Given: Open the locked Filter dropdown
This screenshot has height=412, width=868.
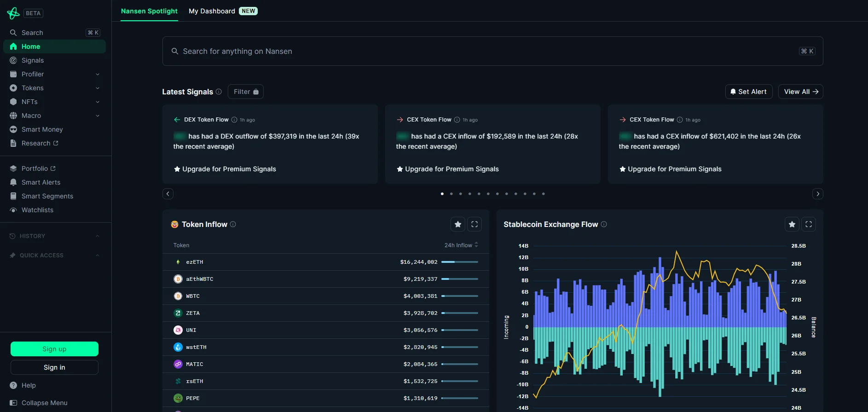Looking at the screenshot, I should [x=246, y=92].
